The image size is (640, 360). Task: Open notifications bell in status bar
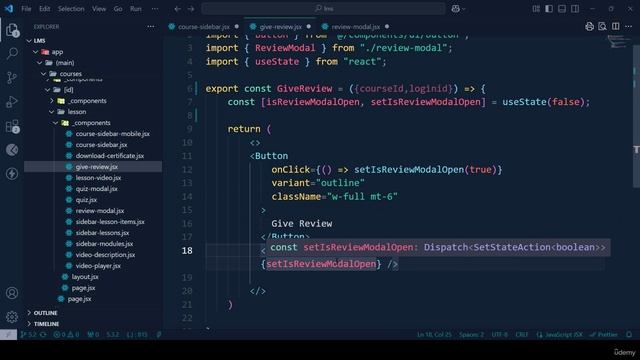pos(629,335)
